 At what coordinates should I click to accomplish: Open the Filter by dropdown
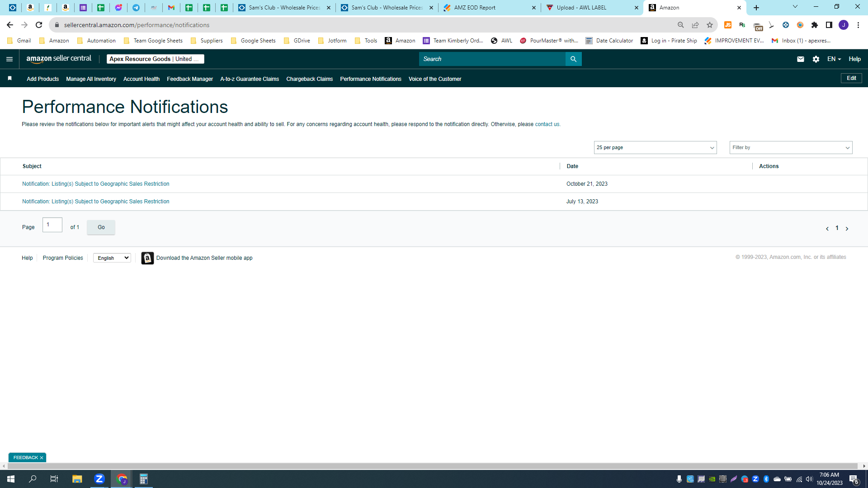[791, 148]
